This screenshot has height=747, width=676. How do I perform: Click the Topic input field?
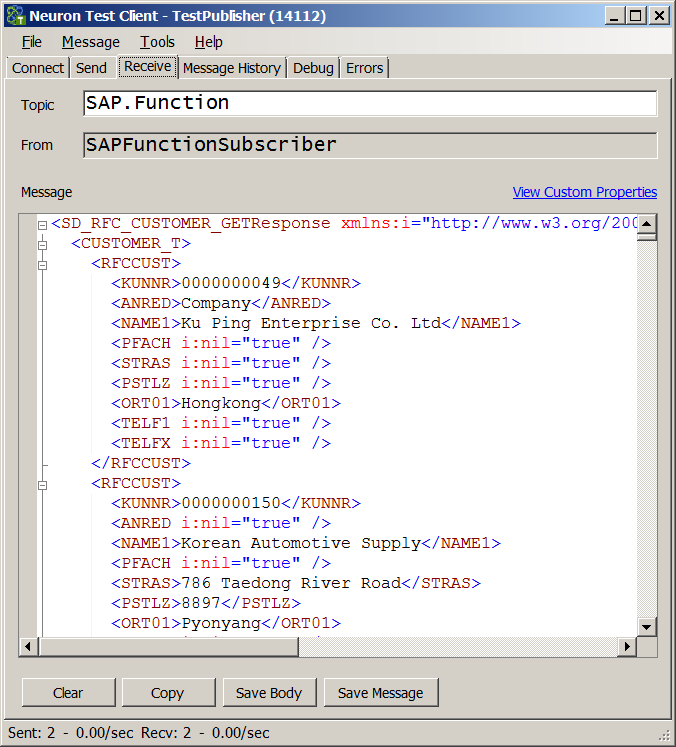pos(370,103)
